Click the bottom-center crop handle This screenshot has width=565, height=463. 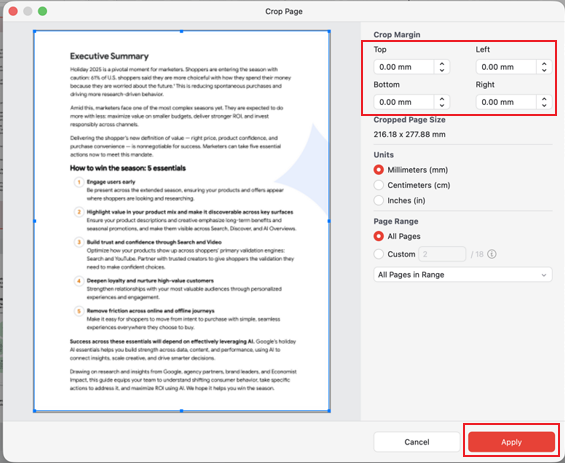pyautogui.click(x=182, y=411)
